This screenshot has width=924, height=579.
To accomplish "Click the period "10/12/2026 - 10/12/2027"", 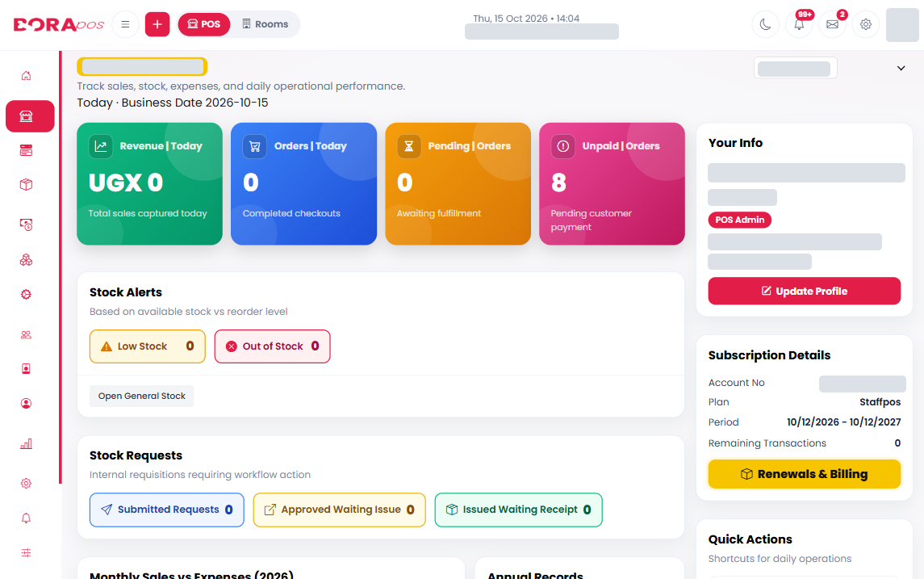I will (x=844, y=422).
